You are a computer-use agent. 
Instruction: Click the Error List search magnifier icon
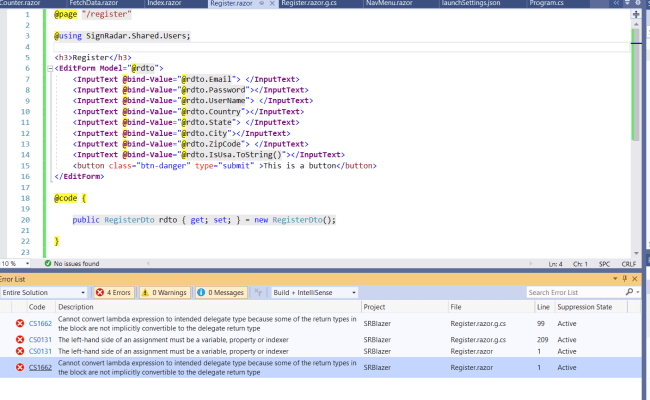pyautogui.click(x=629, y=292)
